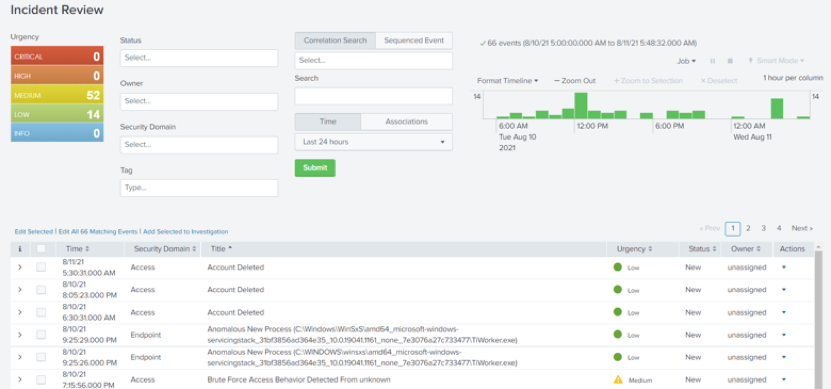Click the green Low urgency dot for 5:30:31 AM event
Screen dimensions: 831x389
(x=617, y=267)
